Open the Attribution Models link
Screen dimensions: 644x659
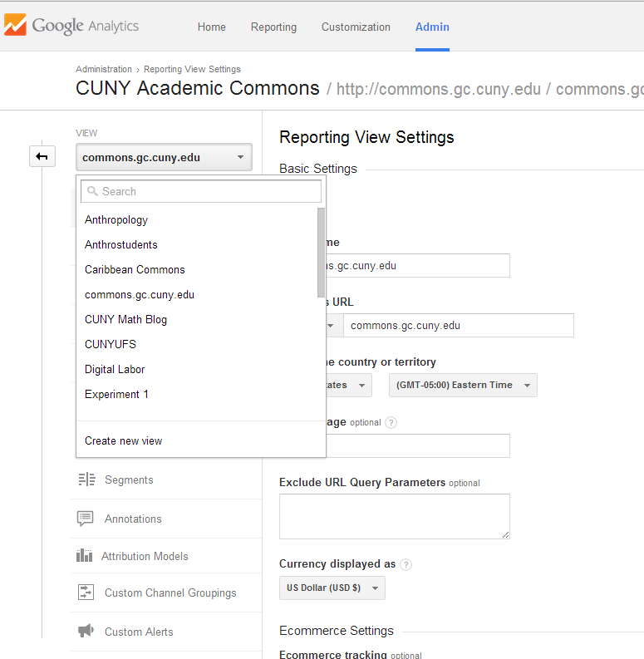click(x=145, y=556)
